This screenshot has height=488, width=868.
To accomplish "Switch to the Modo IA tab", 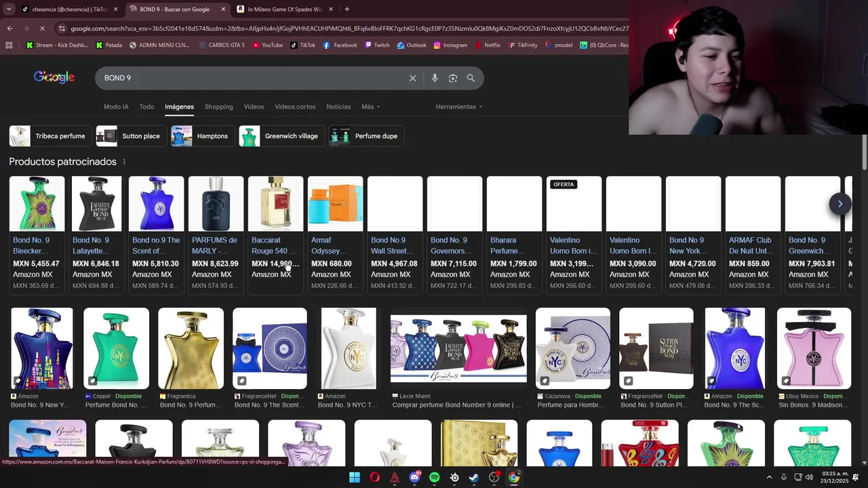I will click(116, 107).
